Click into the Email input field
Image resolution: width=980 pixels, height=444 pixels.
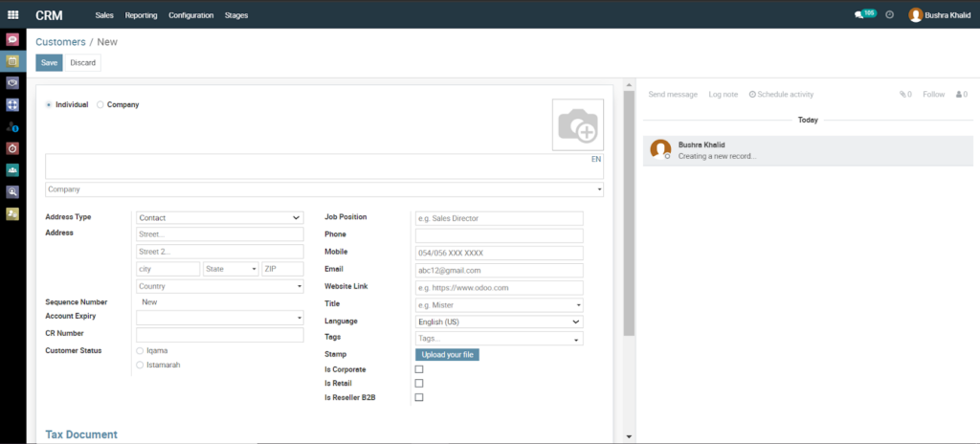(x=499, y=270)
